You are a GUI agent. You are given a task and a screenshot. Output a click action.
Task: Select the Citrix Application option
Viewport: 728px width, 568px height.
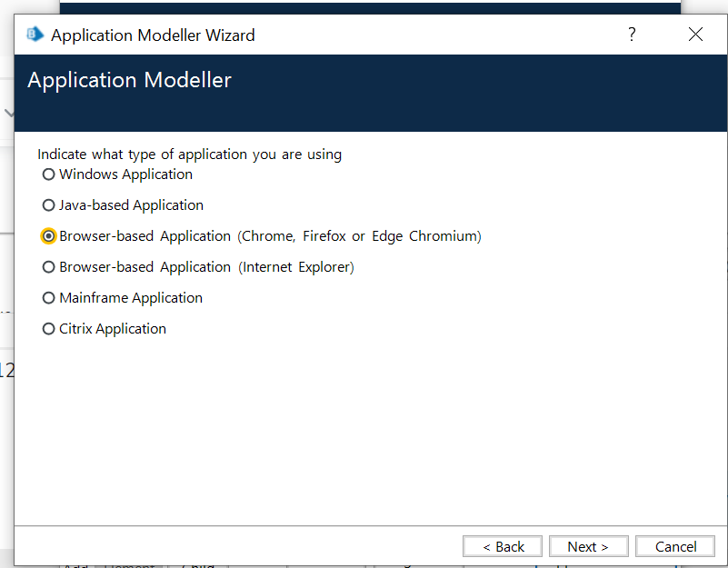pos(49,329)
